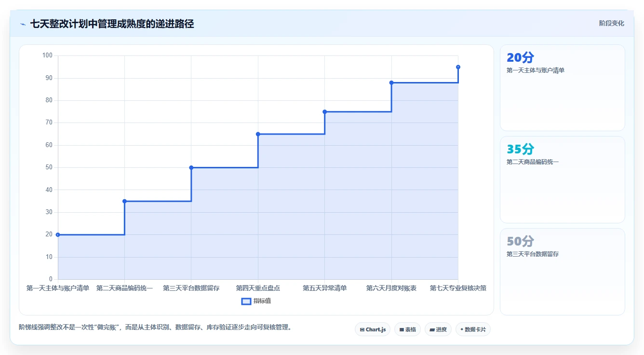This screenshot has width=644, height=355.
Task: Click the data point at value 75
Action: pyautogui.click(x=324, y=111)
